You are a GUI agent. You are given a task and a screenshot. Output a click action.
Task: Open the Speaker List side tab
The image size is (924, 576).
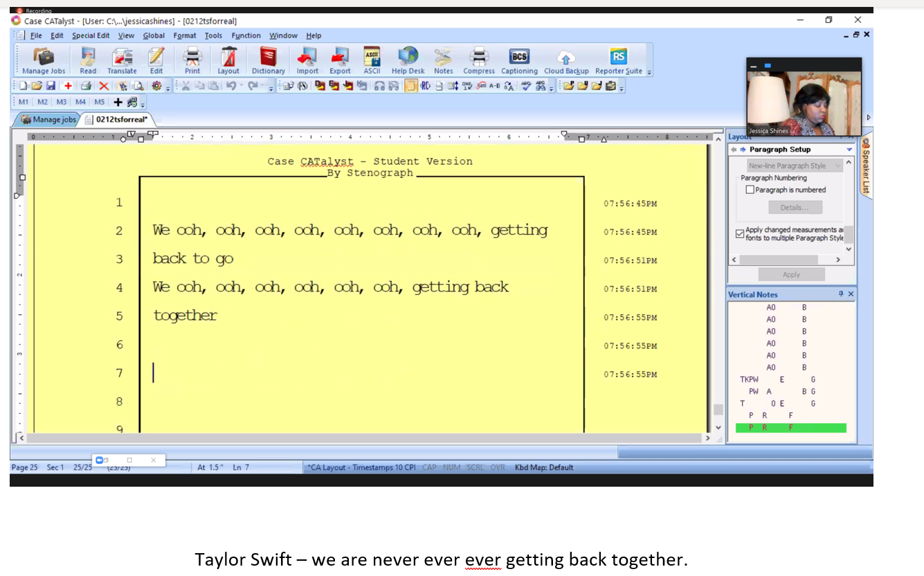pyautogui.click(x=866, y=166)
